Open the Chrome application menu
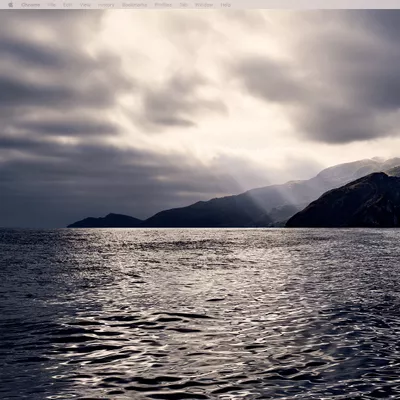Viewport: 400px width, 400px height. [30, 5]
